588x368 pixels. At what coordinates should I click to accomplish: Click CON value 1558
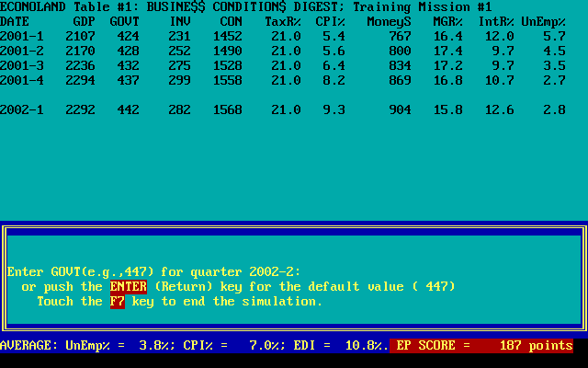pyautogui.click(x=228, y=80)
